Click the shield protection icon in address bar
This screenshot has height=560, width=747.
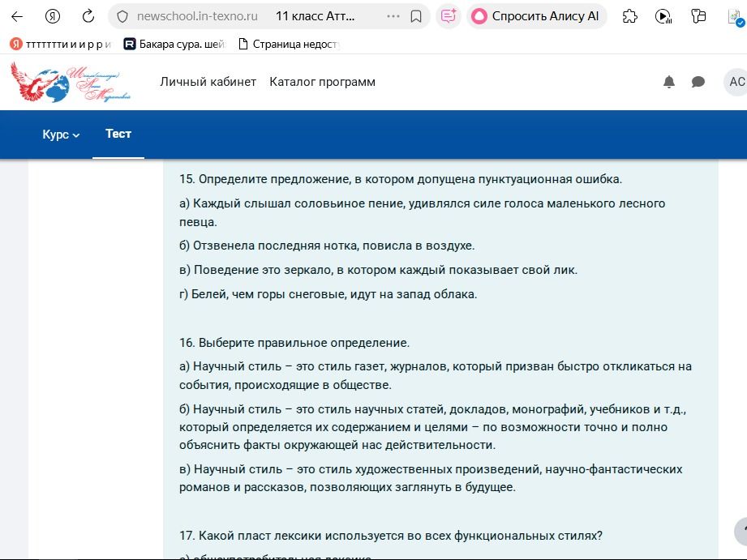coord(122,17)
